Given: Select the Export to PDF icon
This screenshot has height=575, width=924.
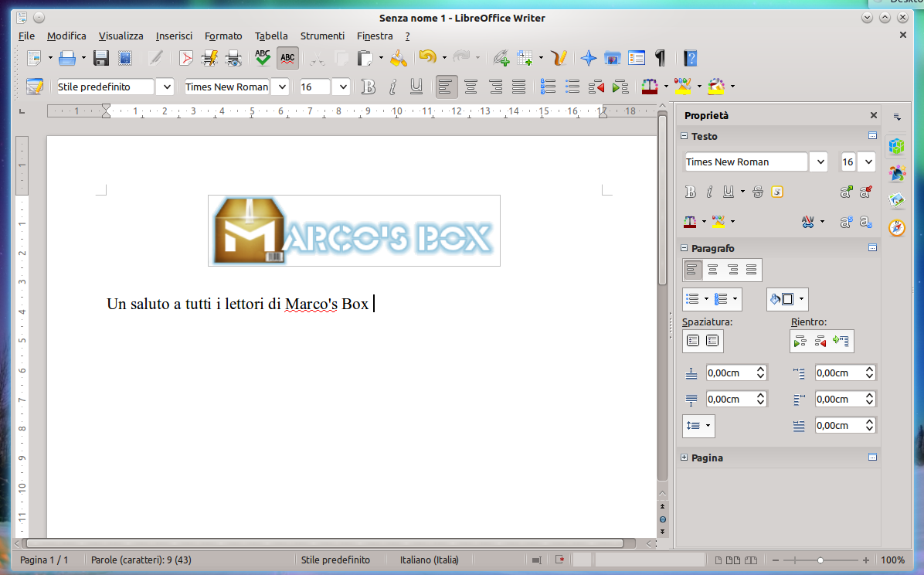Looking at the screenshot, I should pyautogui.click(x=185, y=58).
